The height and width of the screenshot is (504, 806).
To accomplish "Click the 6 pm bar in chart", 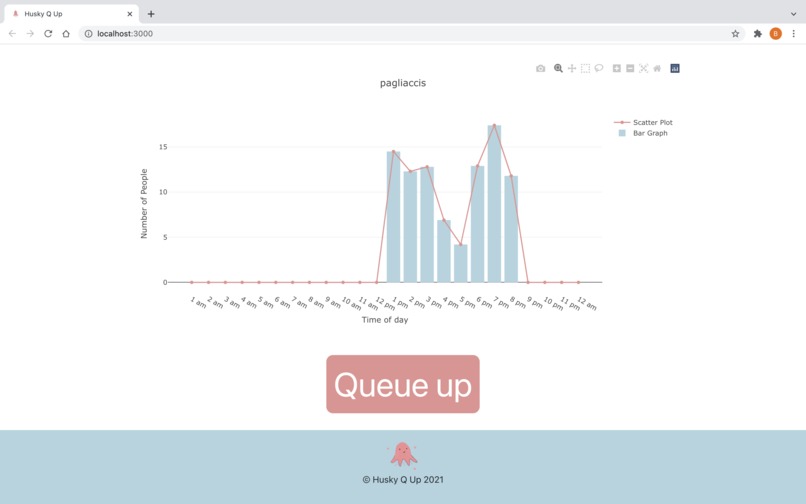I will 478,224.
